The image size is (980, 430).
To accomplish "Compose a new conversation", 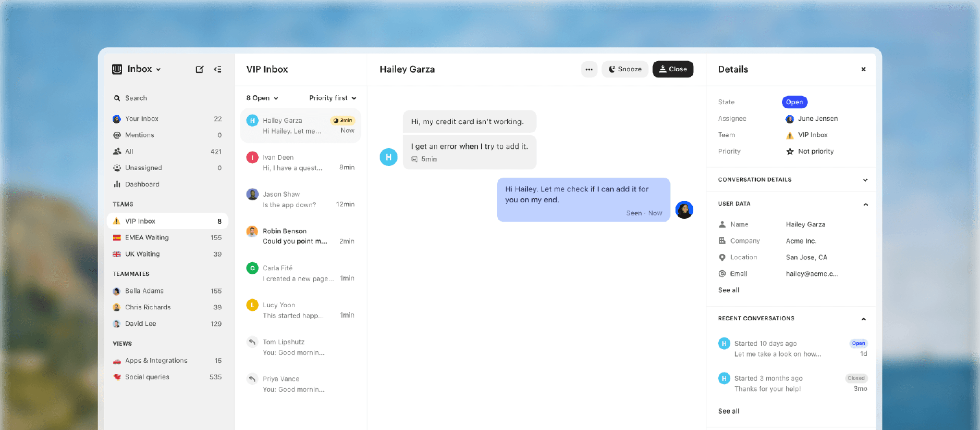I will tap(200, 69).
